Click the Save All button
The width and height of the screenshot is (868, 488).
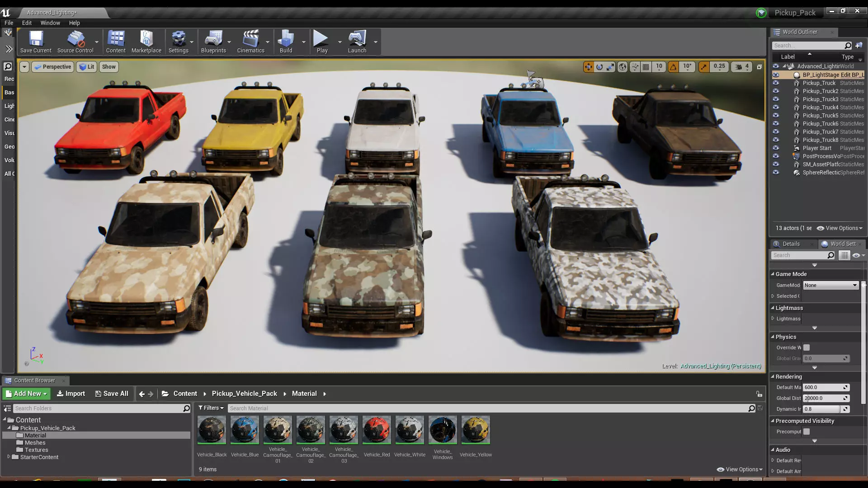pos(112,394)
